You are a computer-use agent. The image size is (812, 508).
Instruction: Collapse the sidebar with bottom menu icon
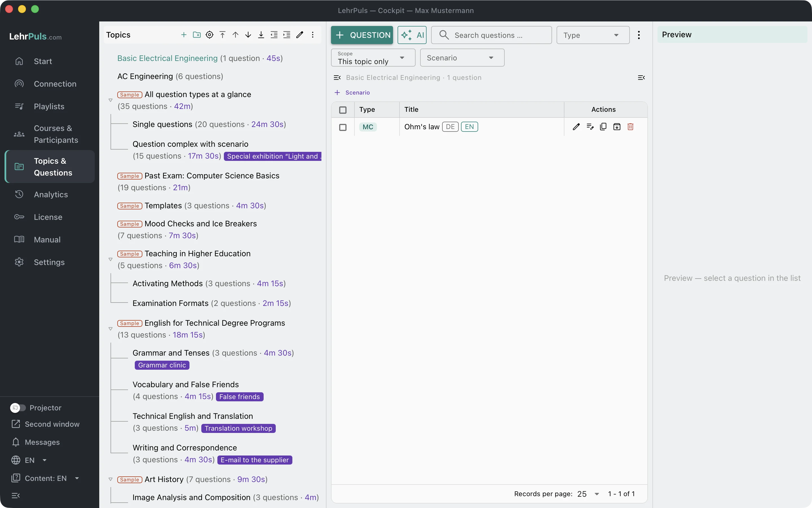click(x=16, y=495)
